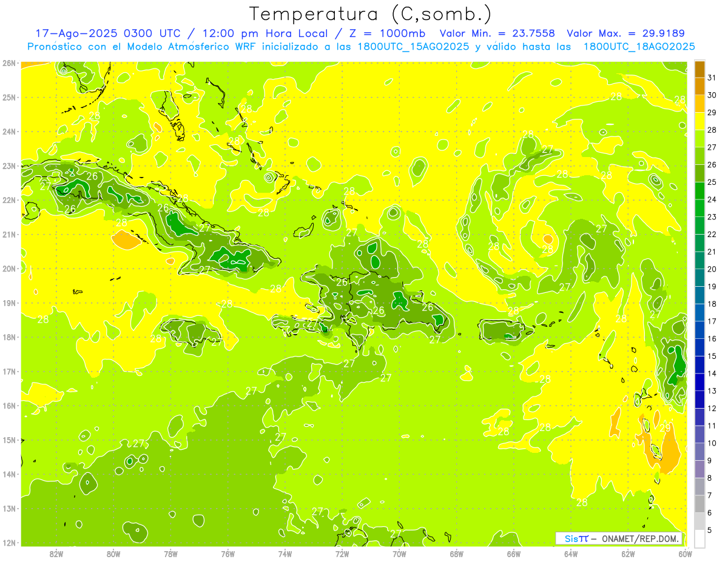This screenshot has width=728, height=562.
Task: Select the "Valor Max. = 29.9189" value
Action: point(625,33)
